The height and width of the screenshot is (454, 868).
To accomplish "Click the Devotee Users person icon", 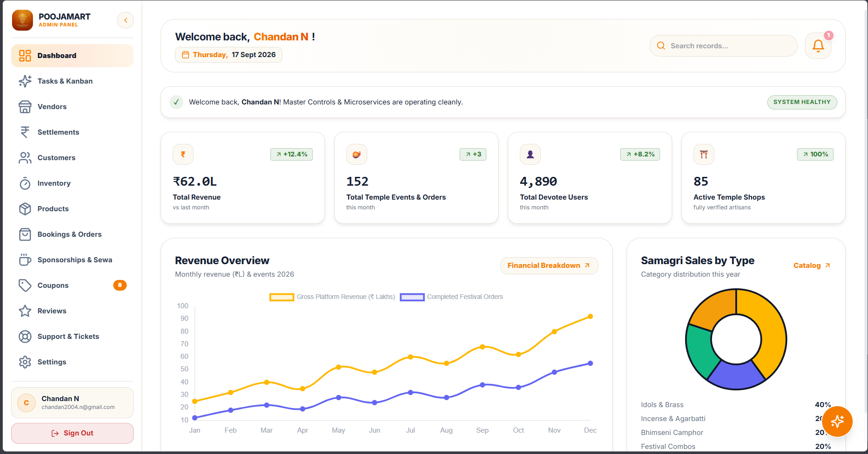I will pos(530,154).
